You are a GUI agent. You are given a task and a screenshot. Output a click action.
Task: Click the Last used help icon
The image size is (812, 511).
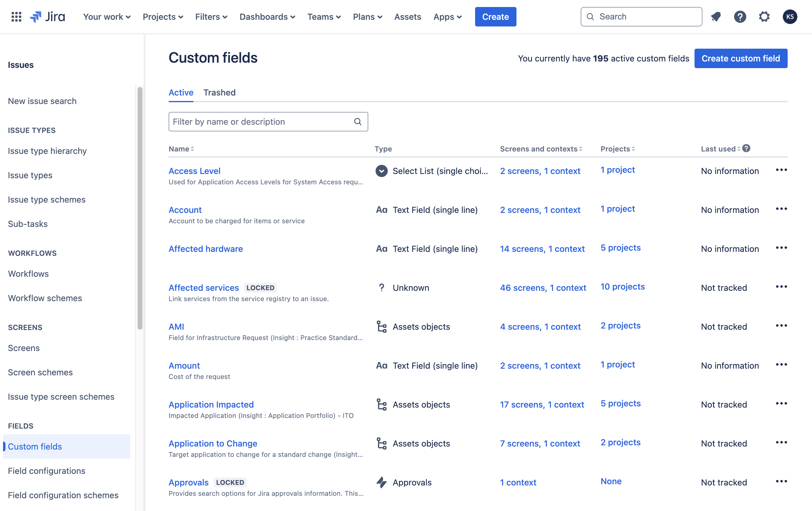[746, 148]
